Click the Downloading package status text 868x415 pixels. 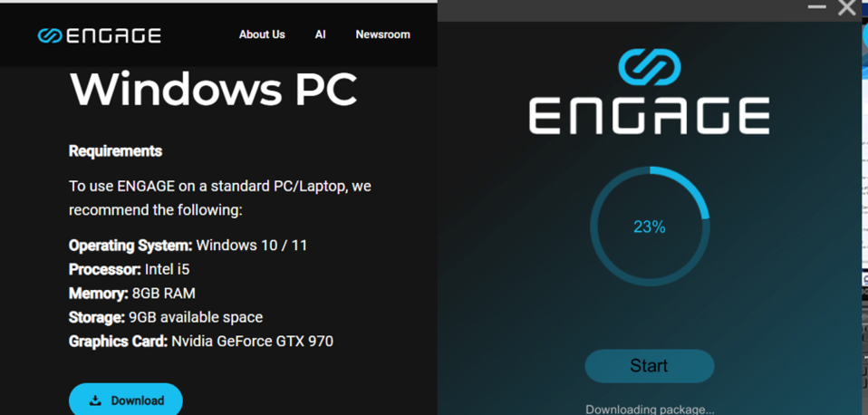click(649, 409)
